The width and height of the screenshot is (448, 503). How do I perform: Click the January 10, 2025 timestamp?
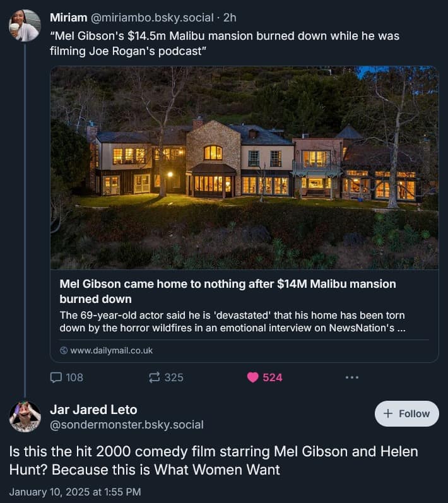(x=75, y=491)
